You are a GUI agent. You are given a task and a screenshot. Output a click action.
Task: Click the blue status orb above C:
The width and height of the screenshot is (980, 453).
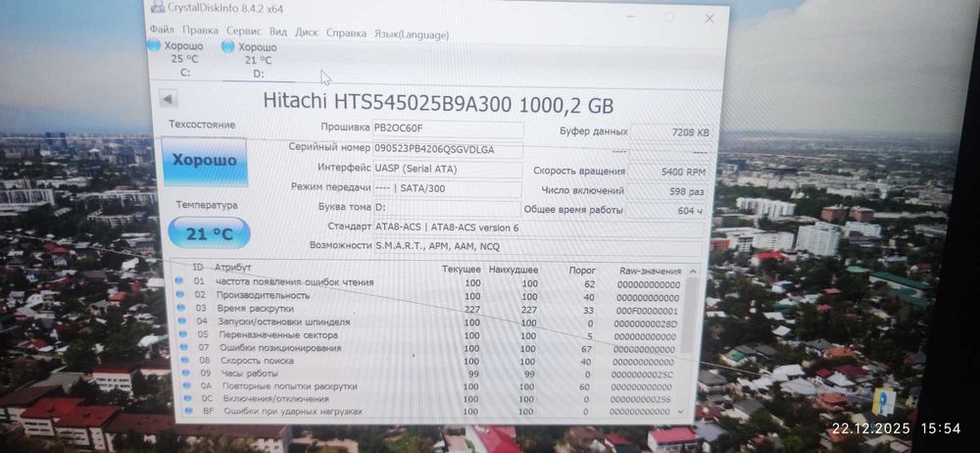pyautogui.click(x=154, y=45)
